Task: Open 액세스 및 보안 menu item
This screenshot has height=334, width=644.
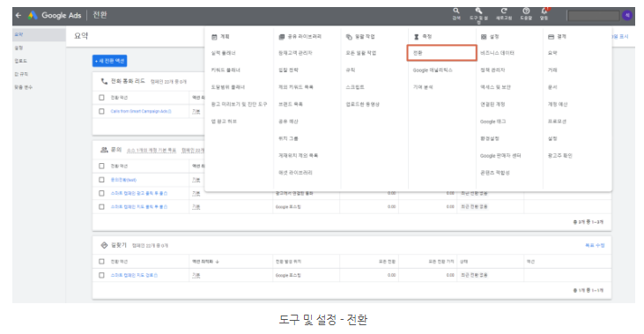Action: click(496, 87)
